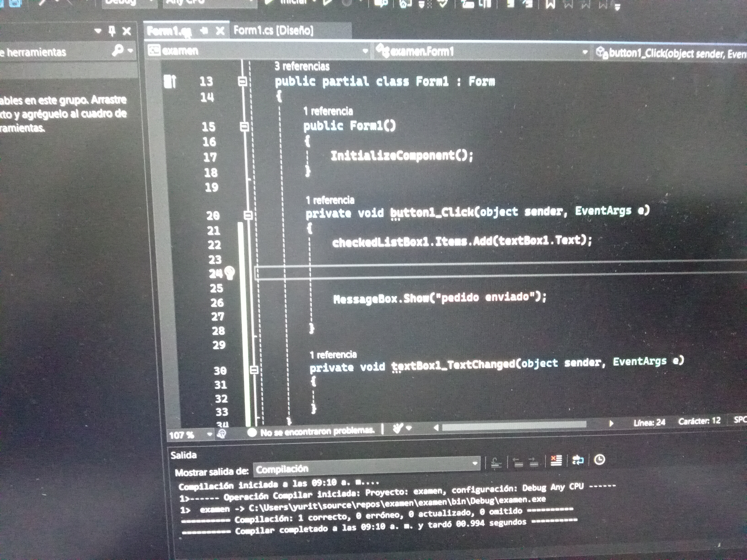Collapse the Form1 class outline
Screen dimensions: 747x560
coord(242,81)
